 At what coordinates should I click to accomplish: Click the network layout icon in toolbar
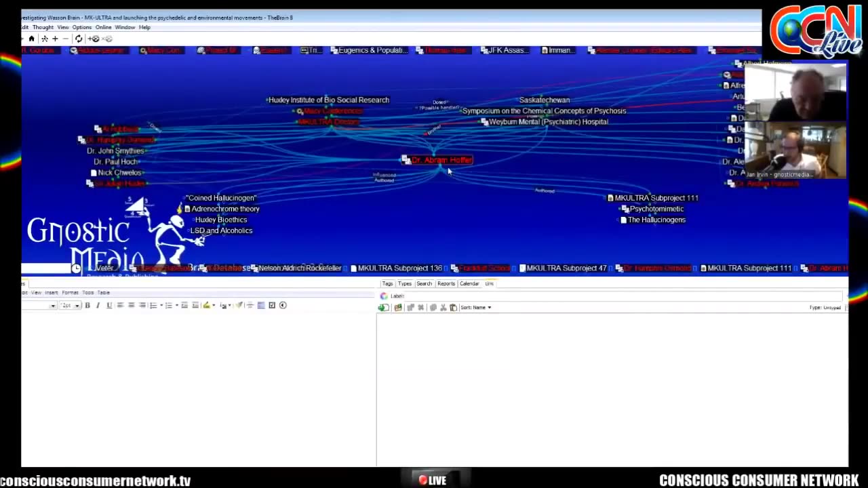pos(45,39)
